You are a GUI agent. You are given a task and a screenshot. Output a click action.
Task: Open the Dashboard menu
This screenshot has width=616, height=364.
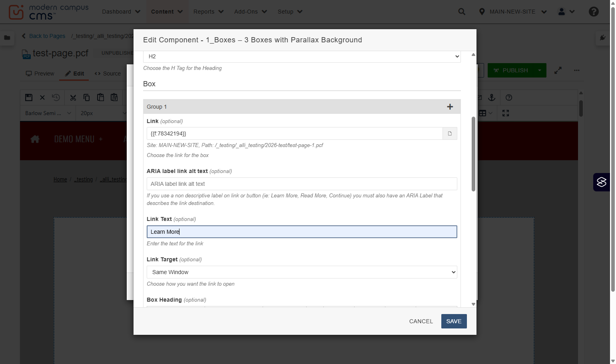(121, 12)
